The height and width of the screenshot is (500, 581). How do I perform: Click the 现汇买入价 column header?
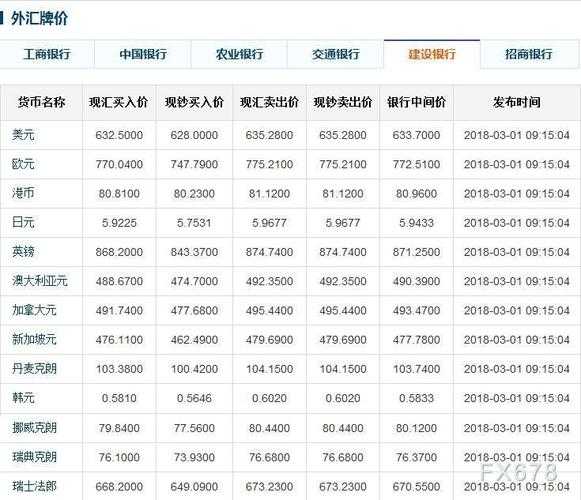coord(119,102)
